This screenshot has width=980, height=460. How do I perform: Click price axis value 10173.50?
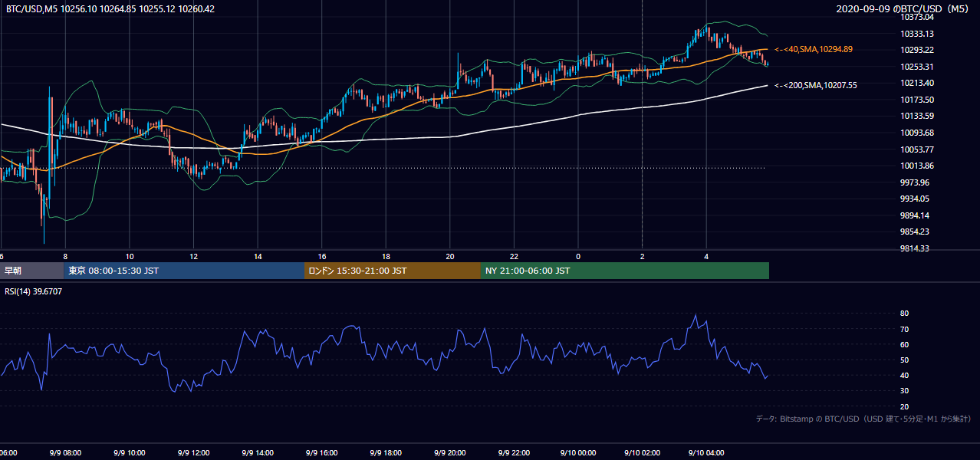click(917, 100)
